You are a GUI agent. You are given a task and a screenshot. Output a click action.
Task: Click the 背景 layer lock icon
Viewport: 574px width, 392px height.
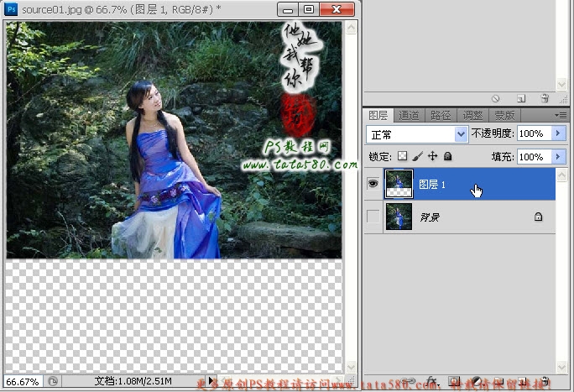(x=538, y=217)
